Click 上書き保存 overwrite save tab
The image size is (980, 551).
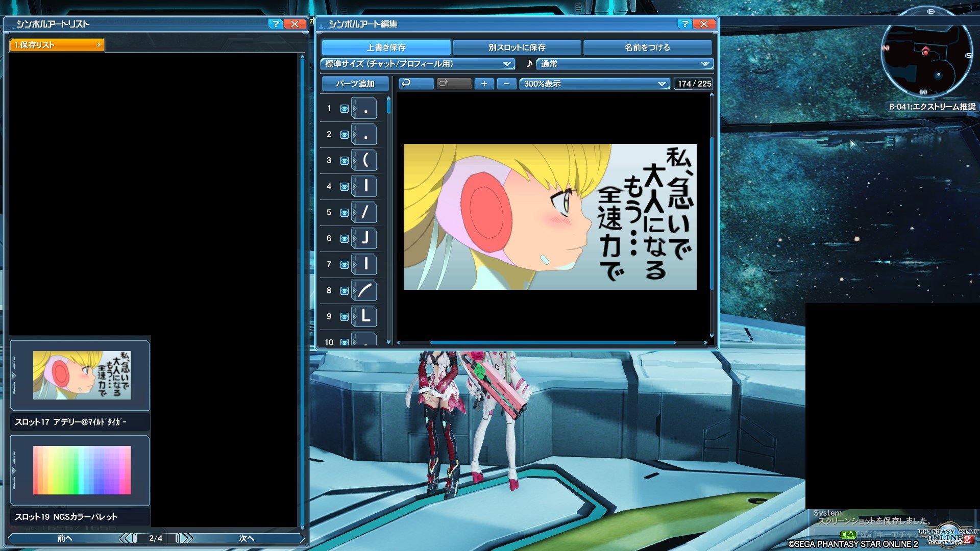coord(386,47)
